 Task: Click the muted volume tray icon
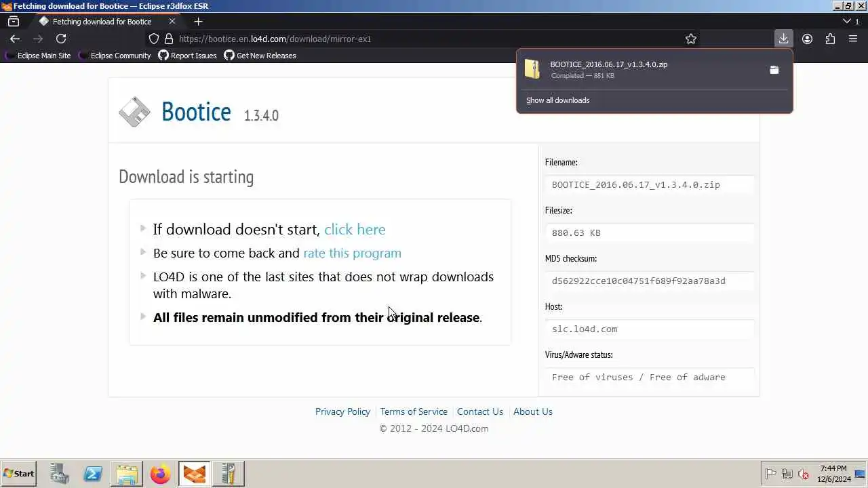click(x=804, y=474)
